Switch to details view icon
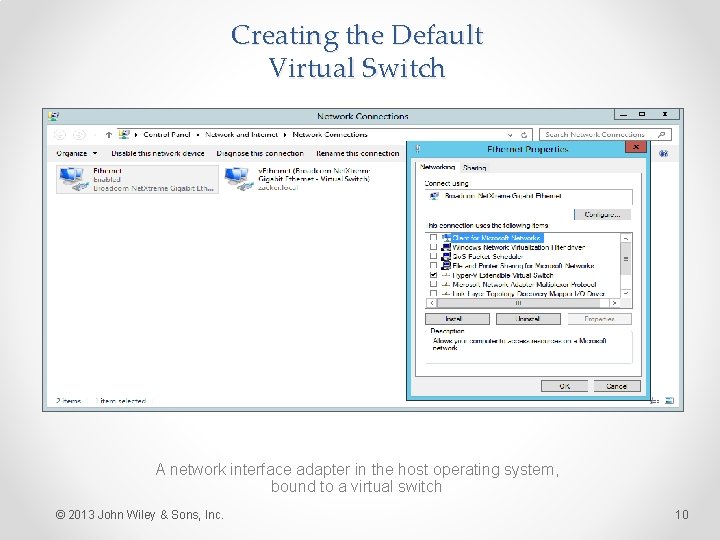 pyautogui.click(x=655, y=400)
